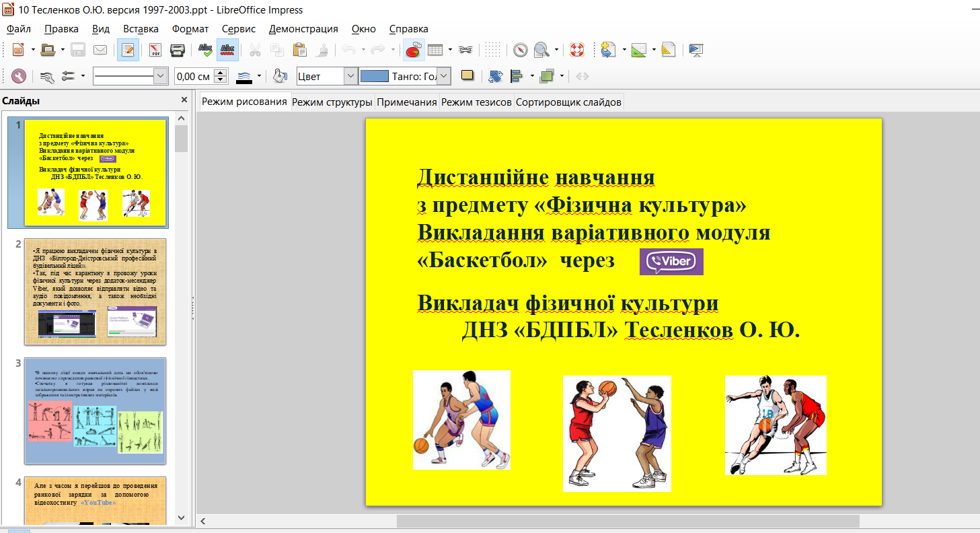Image resolution: width=980 pixels, height=533 pixels.
Task: Toggle the Shadow button on the drawing toolbar
Action: point(467,76)
